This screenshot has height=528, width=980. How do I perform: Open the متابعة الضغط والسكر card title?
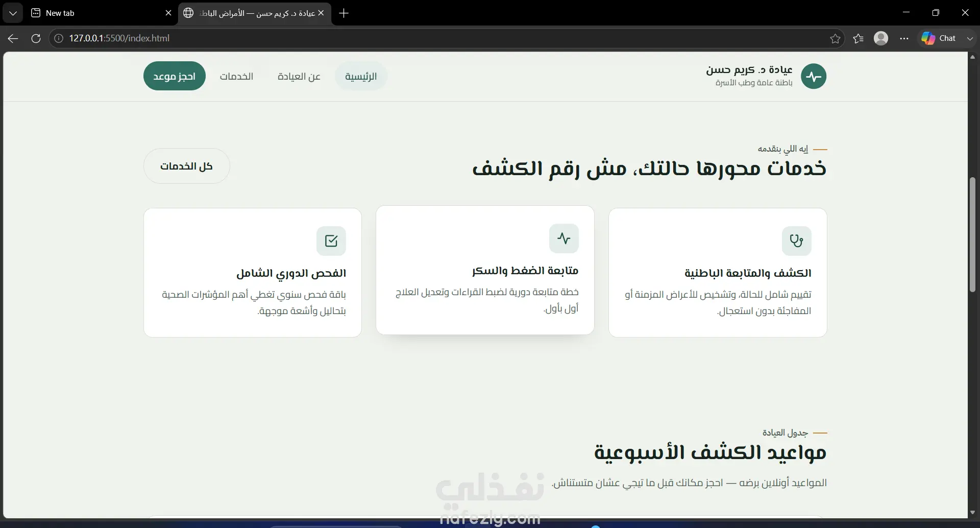click(x=525, y=271)
